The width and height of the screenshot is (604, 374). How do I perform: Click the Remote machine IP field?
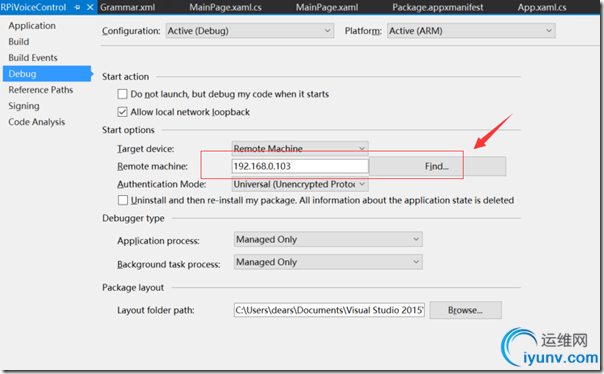coord(300,166)
